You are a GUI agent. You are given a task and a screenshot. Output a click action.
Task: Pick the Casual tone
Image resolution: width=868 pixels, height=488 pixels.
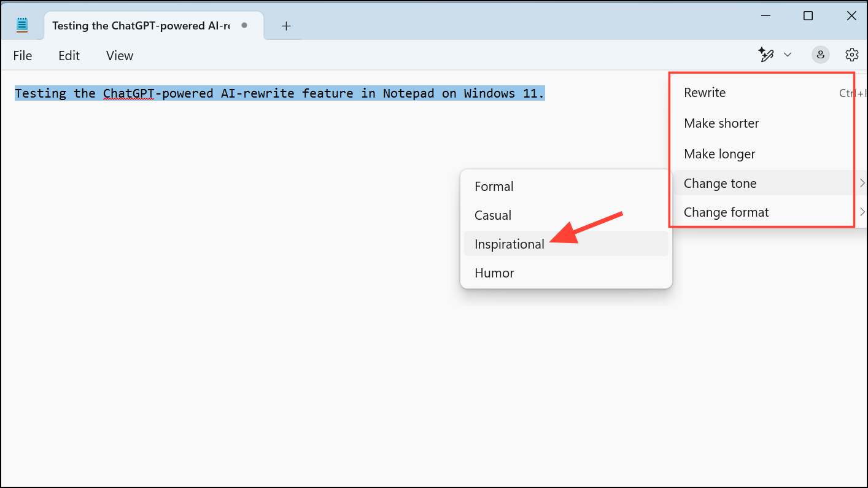[566, 215]
